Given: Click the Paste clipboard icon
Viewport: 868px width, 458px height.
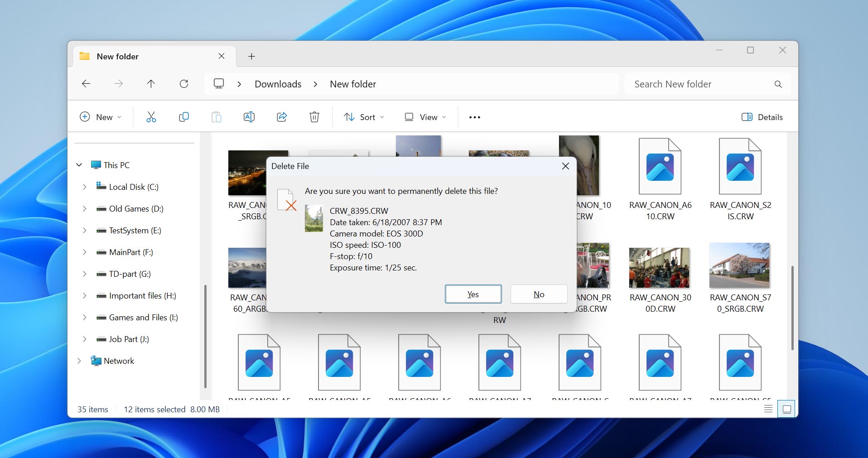Looking at the screenshot, I should (x=217, y=117).
